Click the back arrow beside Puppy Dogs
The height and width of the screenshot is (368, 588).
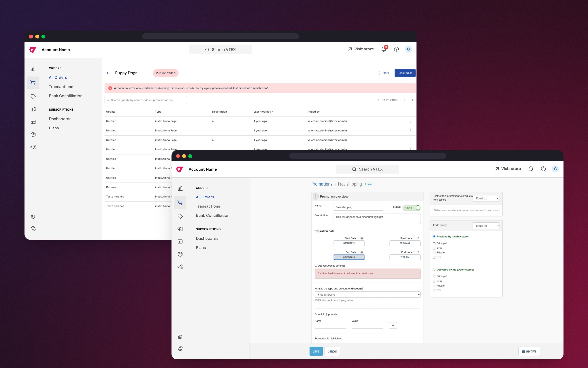click(x=108, y=73)
